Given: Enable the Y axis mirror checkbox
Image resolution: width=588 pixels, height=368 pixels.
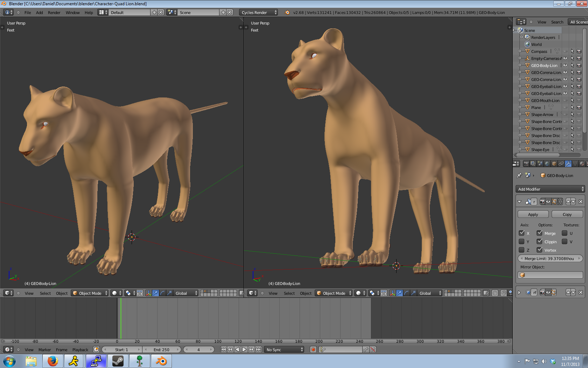Looking at the screenshot, I should [521, 241].
